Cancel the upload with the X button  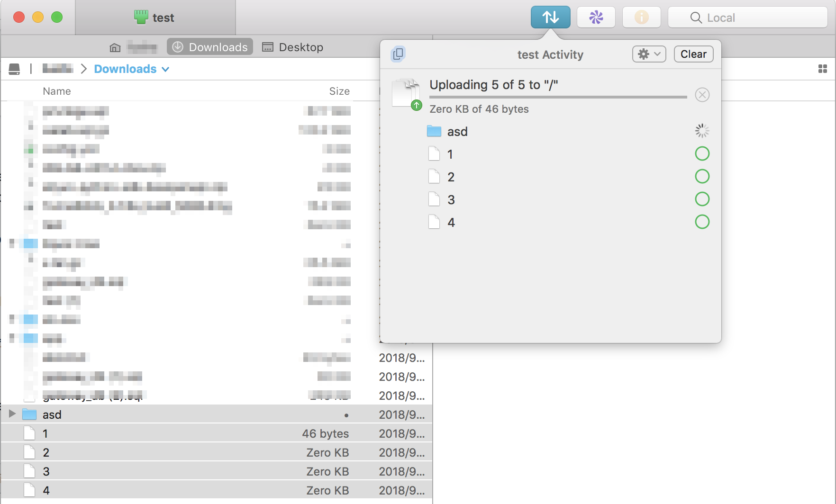coord(702,95)
